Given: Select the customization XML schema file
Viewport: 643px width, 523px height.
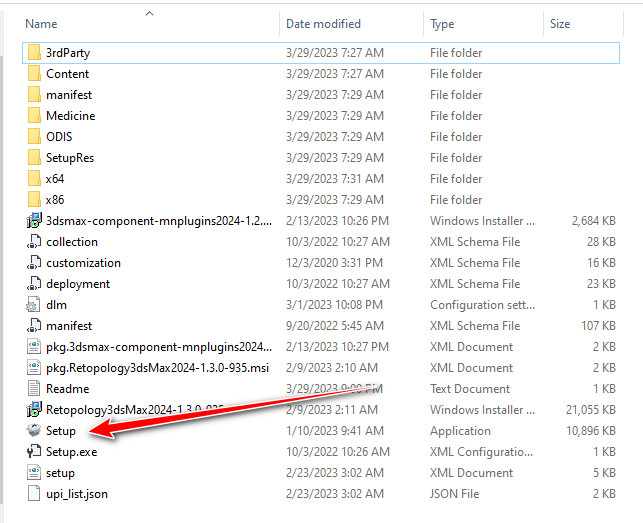Looking at the screenshot, I should tap(83, 263).
